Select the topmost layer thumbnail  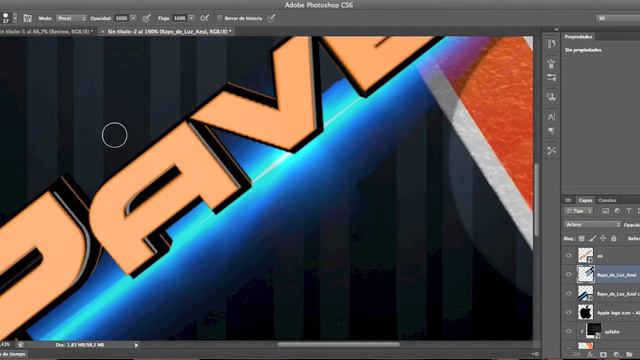click(x=585, y=256)
